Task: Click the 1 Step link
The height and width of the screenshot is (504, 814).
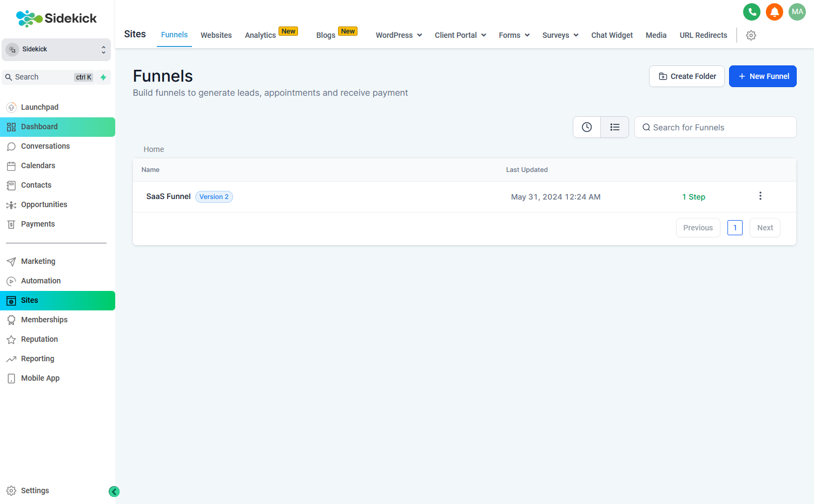Action: pos(693,197)
